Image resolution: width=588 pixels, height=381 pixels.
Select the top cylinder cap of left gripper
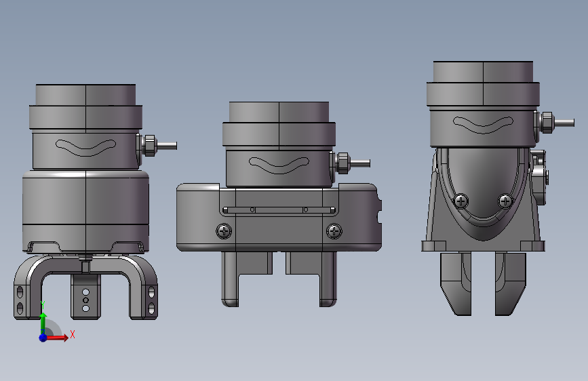[x=86, y=95]
